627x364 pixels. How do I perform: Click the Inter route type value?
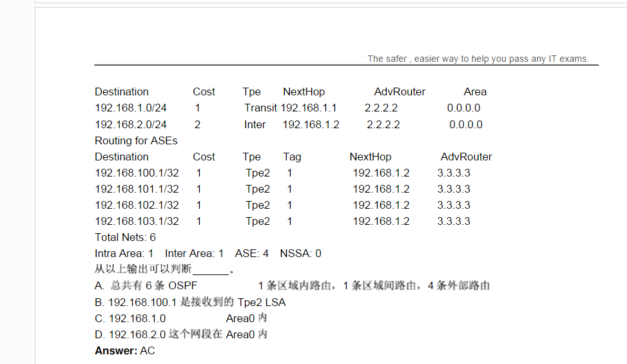click(255, 124)
